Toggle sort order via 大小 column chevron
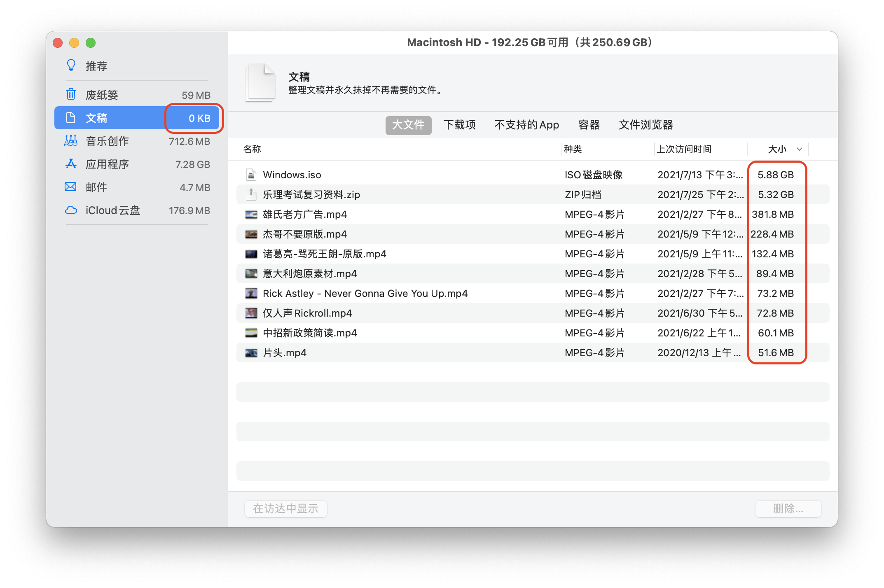884x588 pixels. [x=799, y=149]
